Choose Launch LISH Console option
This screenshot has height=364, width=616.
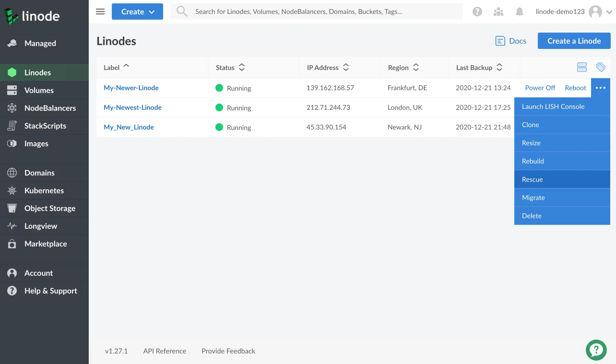[x=553, y=106]
